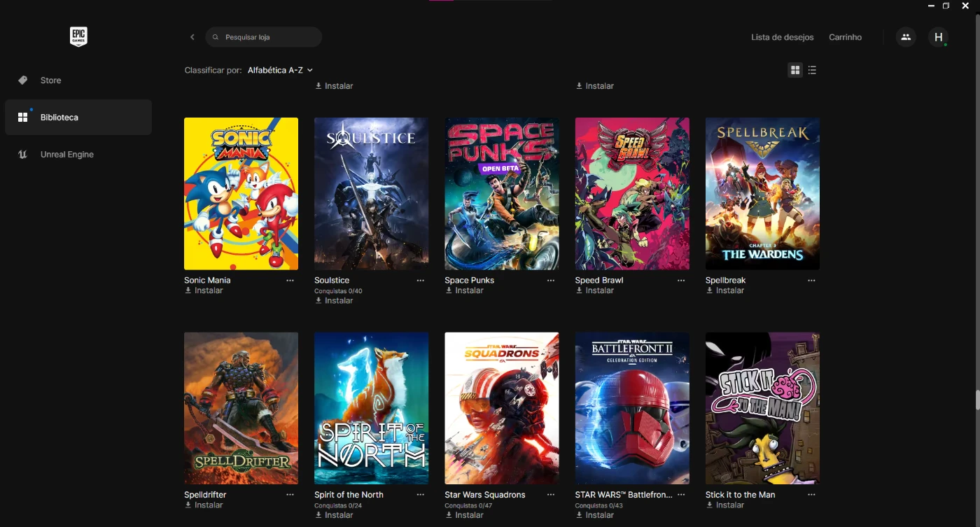
Task: Open options menu for Soulstice
Action: [x=420, y=280]
